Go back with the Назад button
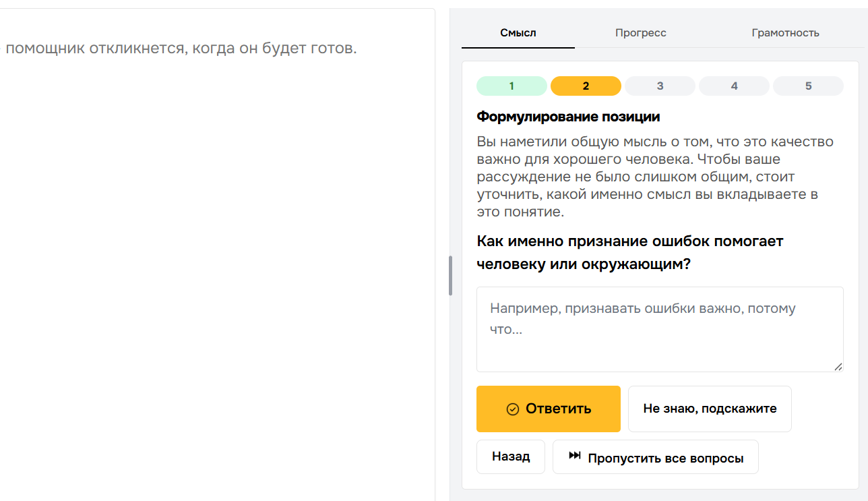Screen dimensions: 868x501 point(510,456)
